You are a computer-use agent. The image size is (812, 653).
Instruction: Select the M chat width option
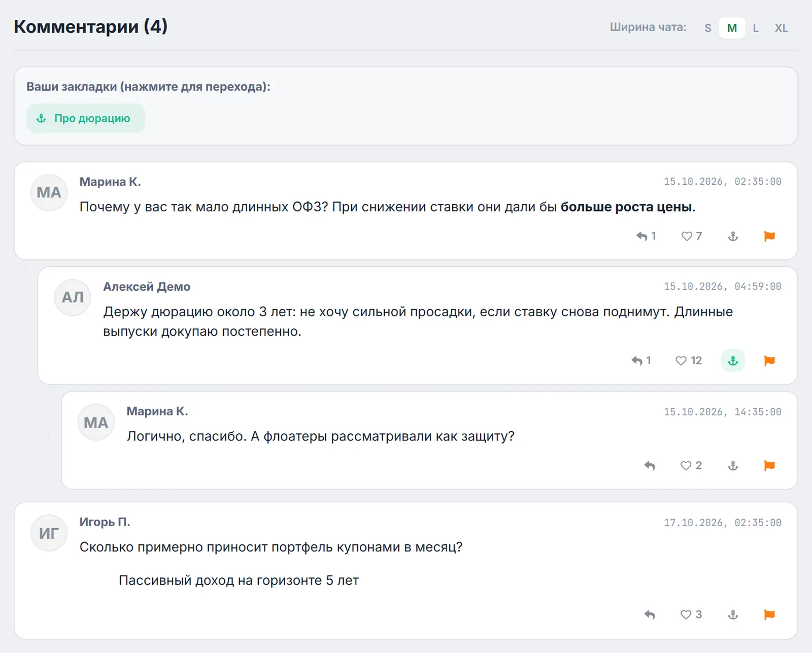tap(732, 28)
